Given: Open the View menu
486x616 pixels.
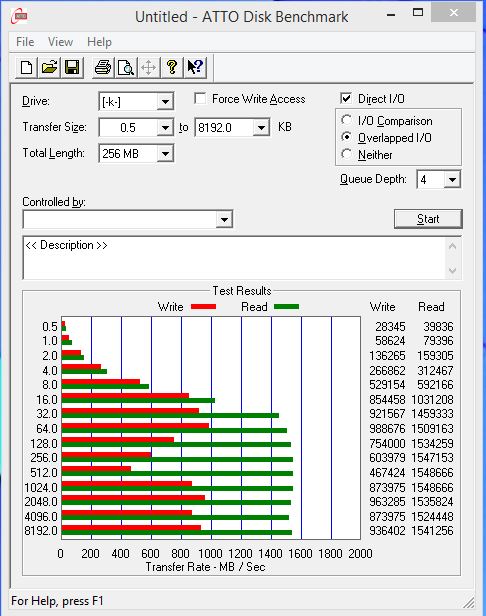Looking at the screenshot, I should click(x=61, y=42).
